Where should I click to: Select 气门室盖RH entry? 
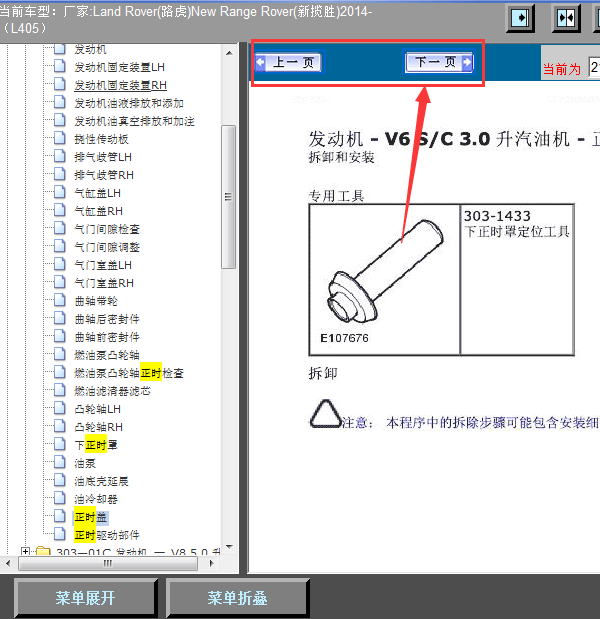(x=104, y=283)
